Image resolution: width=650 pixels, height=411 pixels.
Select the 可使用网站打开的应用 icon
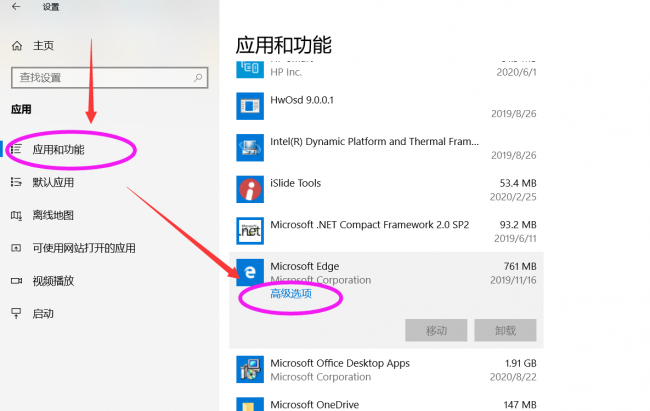pyautogui.click(x=16, y=248)
